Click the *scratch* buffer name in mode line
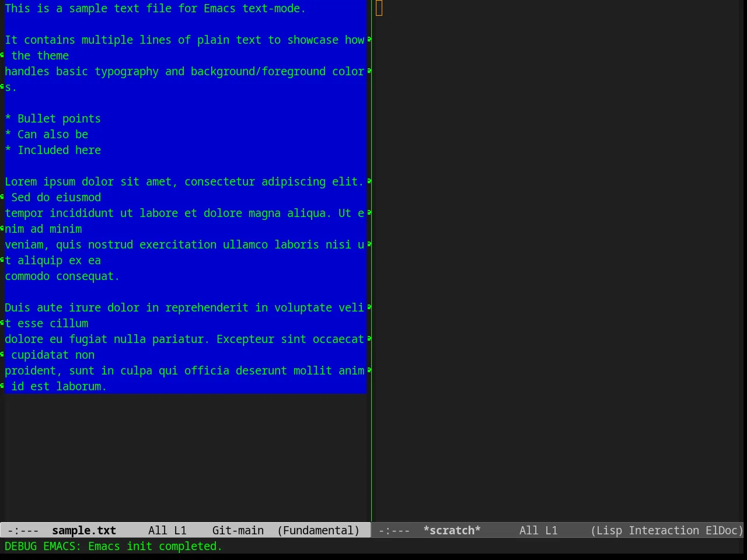This screenshot has height=560, width=747. pos(452,530)
